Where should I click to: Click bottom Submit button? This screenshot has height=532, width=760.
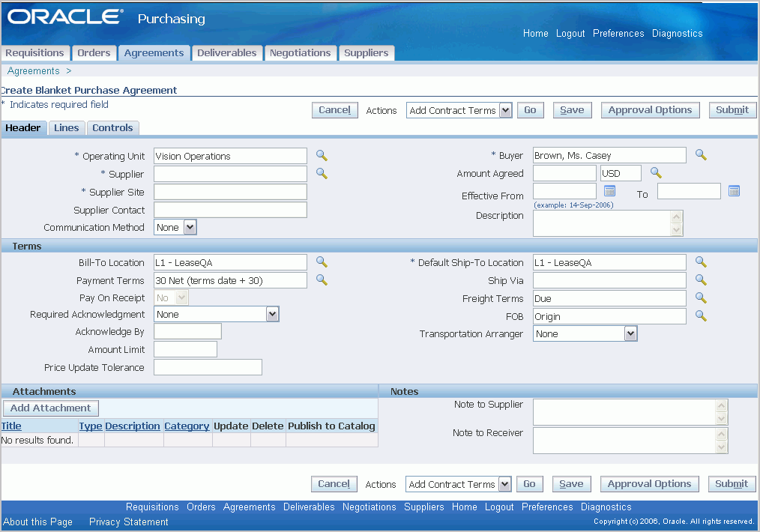click(732, 483)
